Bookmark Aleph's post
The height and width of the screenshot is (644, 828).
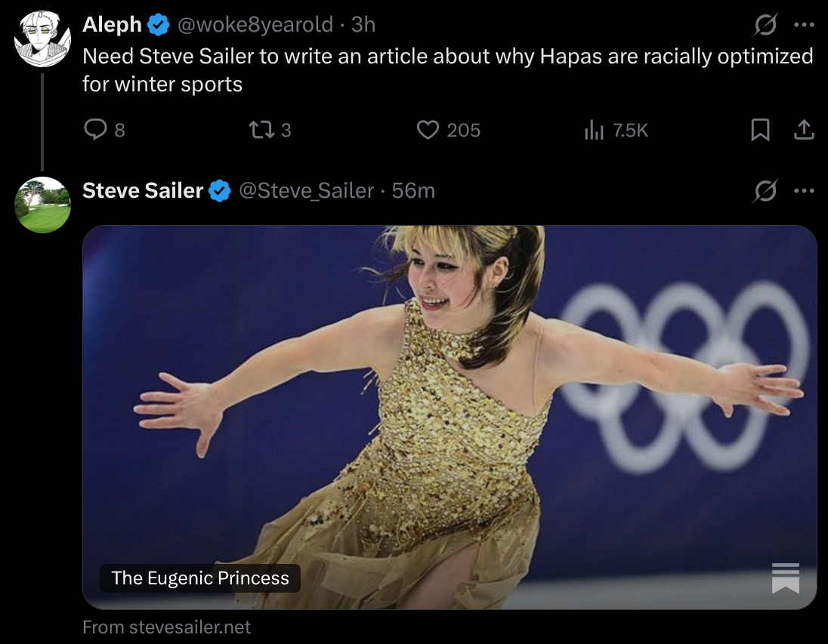click(760, 131)
